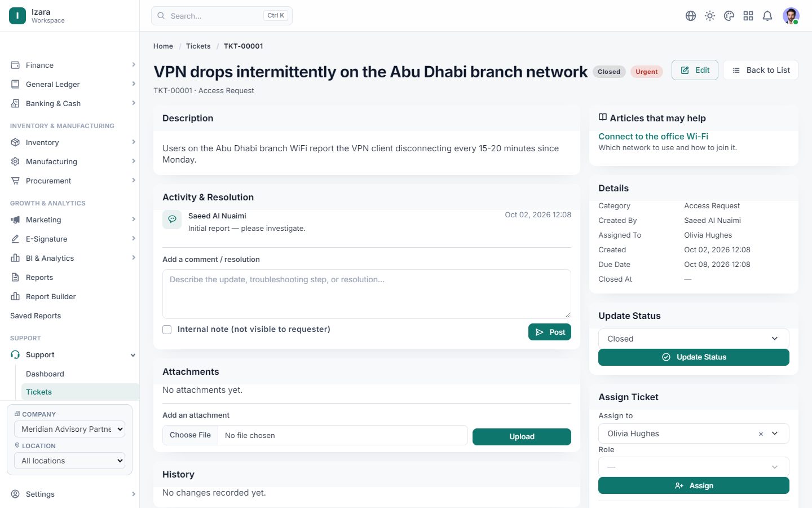Viewport: 812px width, 508px height.
Task: Click the Update Status button
Action: [x=694, y=357]
